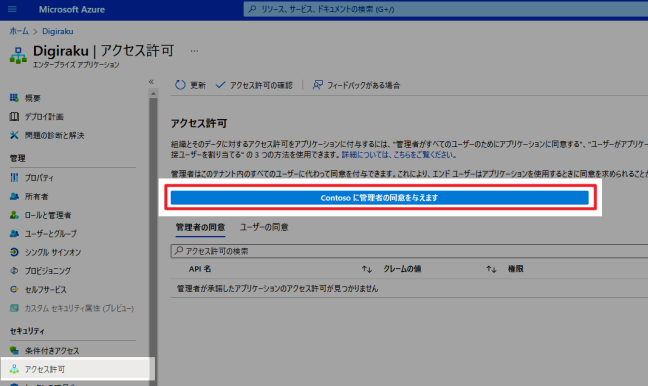Click エンタープライズ アプリケーション subtitle text
648x386 pixels.
coord(76,65)
